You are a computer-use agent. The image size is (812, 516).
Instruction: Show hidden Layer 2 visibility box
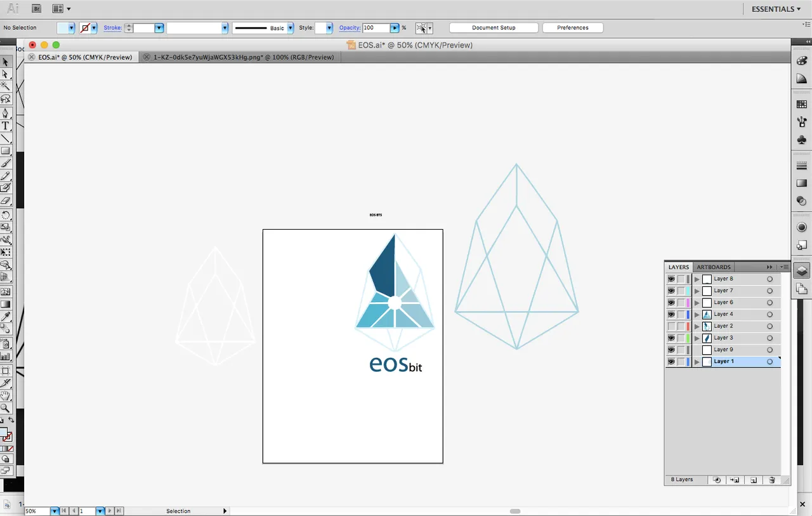(x=671, y=326)
